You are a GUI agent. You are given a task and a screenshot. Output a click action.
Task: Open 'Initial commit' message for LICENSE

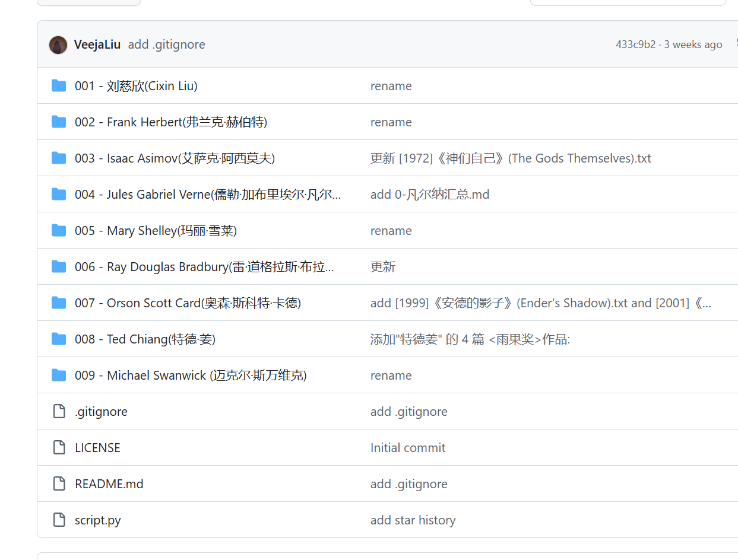(408, 448)
